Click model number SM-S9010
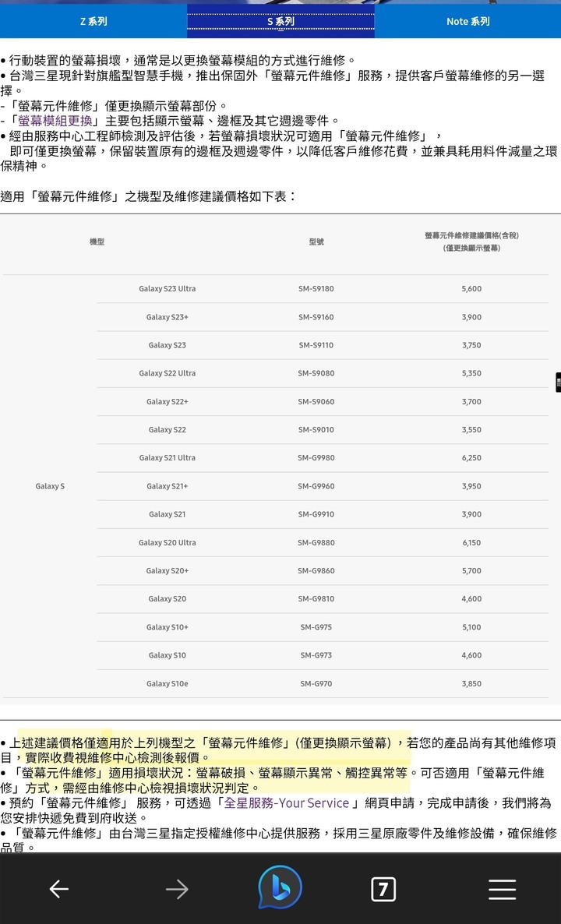 (316, 429)
